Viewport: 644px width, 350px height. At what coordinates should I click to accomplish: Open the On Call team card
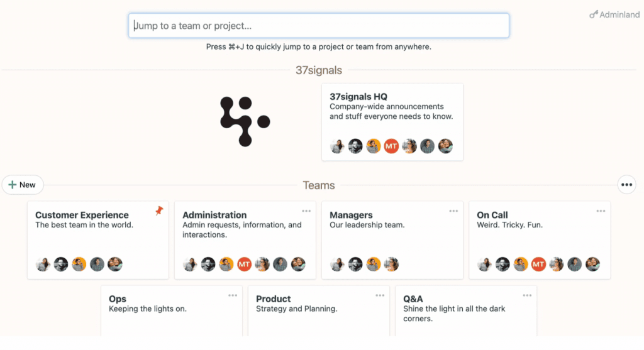(x=540, y=240)
